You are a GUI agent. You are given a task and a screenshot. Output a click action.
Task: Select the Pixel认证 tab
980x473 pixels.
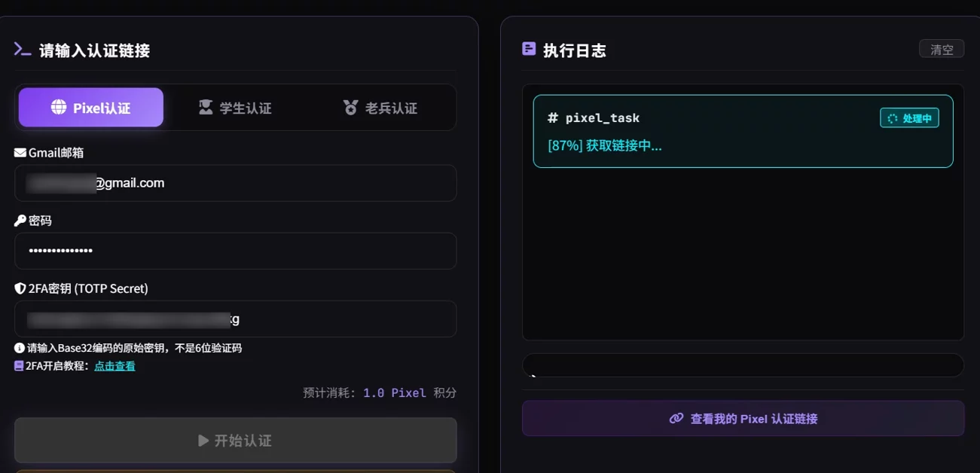(x=91, y=108)
